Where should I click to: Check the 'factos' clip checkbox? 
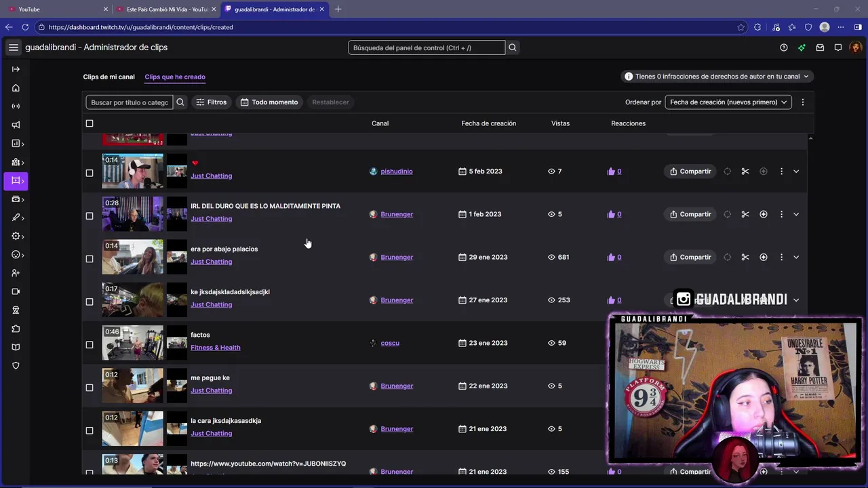(x=90, y=345)
